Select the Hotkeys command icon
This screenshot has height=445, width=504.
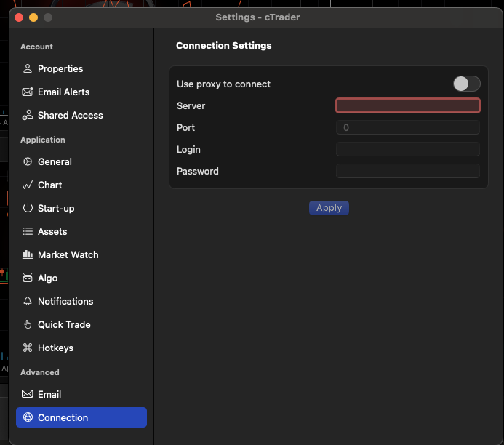tap(28, 348)
